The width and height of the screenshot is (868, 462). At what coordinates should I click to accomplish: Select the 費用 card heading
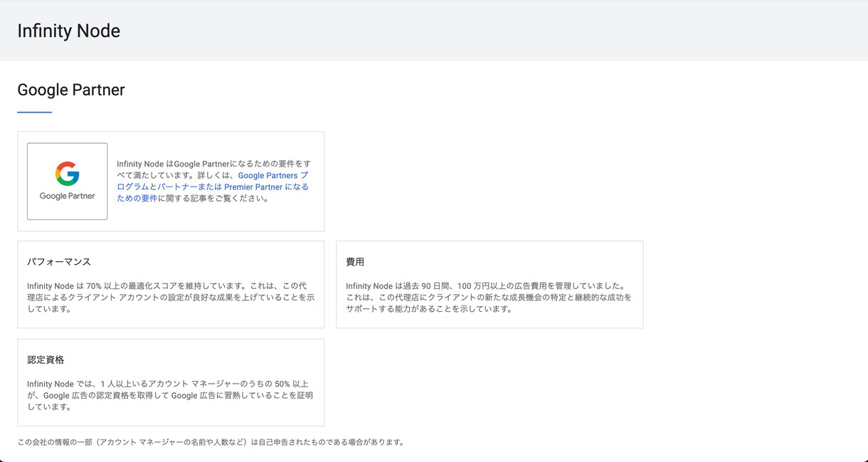(355, 262)
